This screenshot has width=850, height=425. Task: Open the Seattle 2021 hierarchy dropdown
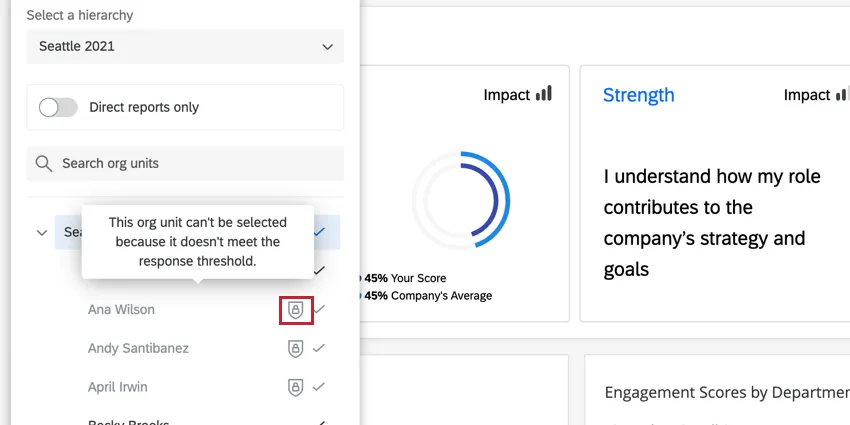[185, 46]
